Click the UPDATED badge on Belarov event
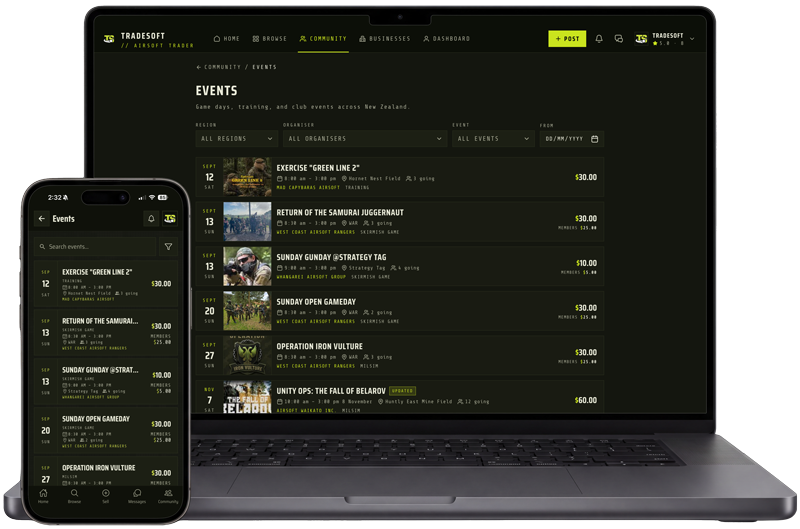This screenshot has width=800, height=529. click(403, 391)
